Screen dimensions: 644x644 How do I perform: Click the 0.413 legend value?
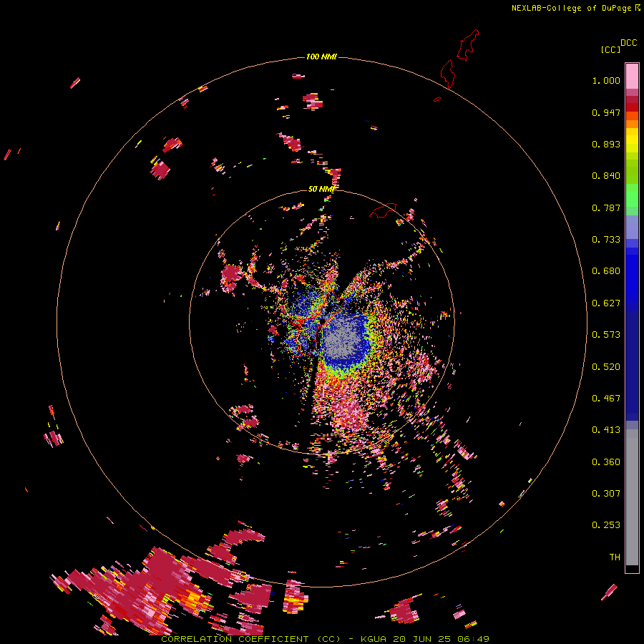click(x=606, y=430)
